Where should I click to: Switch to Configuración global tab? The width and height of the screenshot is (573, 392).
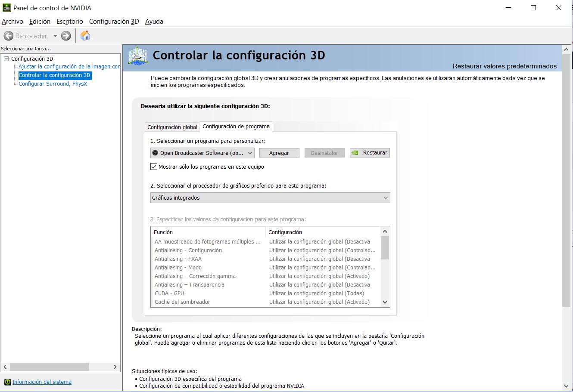click(x=172, y=127)
